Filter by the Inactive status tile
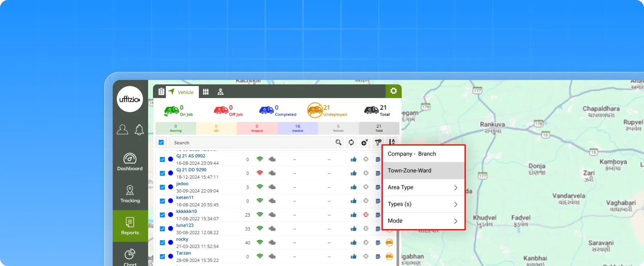This screenshot has height=266, width=644. coord(297,128)
